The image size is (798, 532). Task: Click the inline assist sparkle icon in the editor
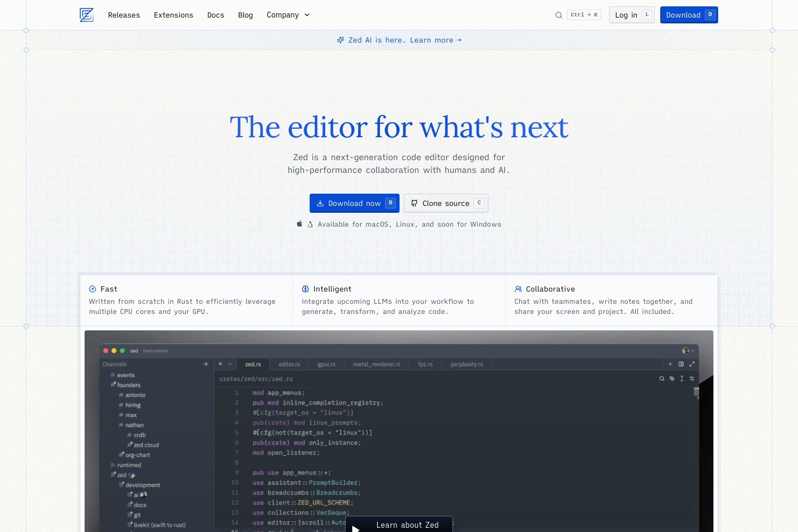(x=672, y=379)
